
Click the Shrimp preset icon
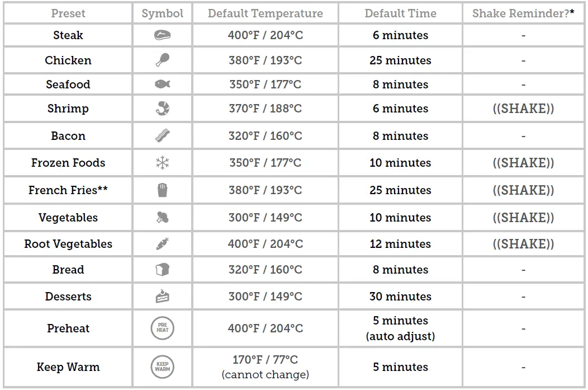162,109
